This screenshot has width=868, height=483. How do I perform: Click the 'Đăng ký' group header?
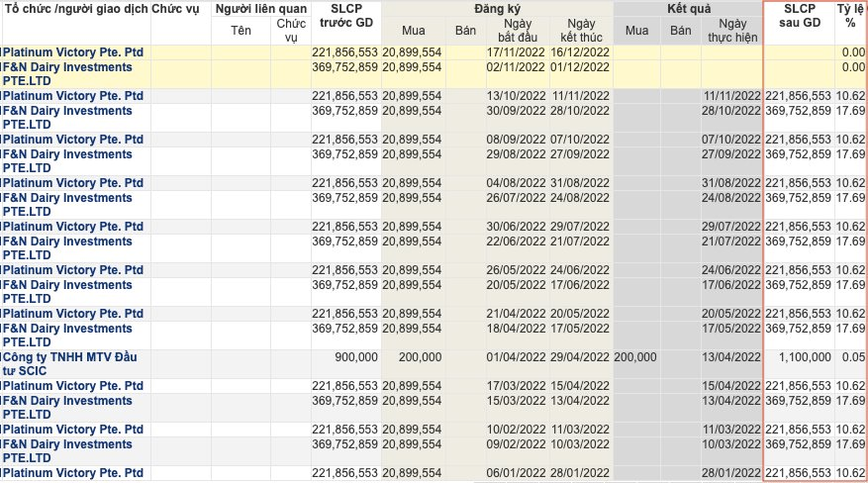pyautogui.click(x=497, y=8)
